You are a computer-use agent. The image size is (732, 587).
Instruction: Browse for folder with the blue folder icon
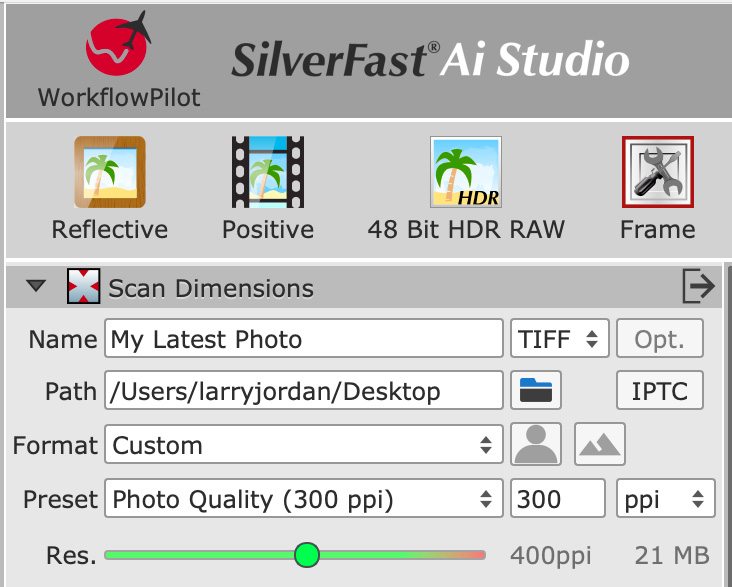pos(536,390)
